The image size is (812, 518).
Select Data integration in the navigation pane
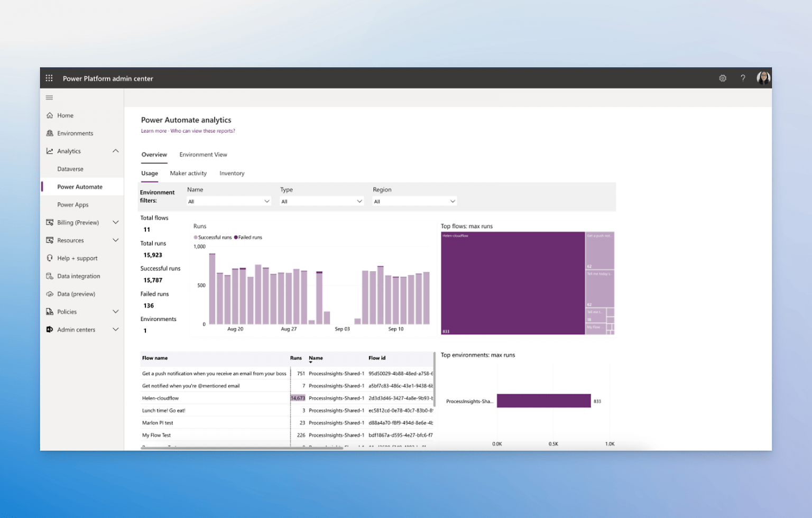(x=78, y=276)
